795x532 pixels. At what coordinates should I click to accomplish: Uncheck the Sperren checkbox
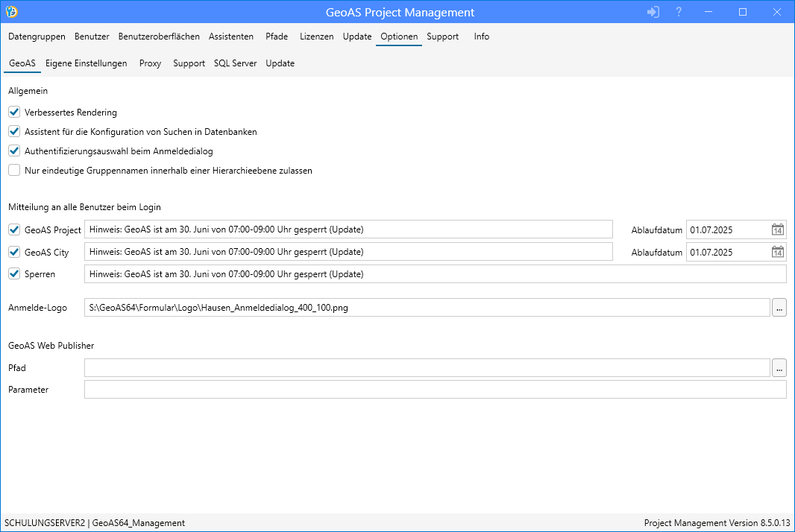[x=14, y=274]
